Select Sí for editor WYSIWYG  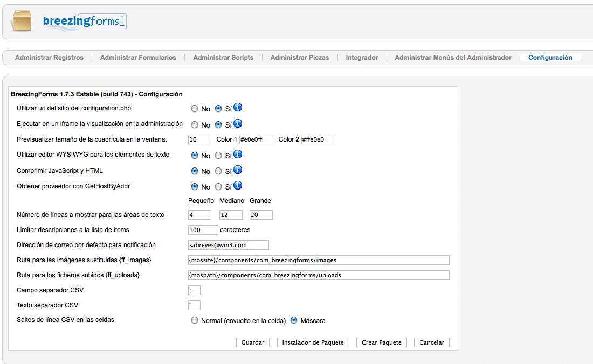pyautogui.click(x=218, y=156)
